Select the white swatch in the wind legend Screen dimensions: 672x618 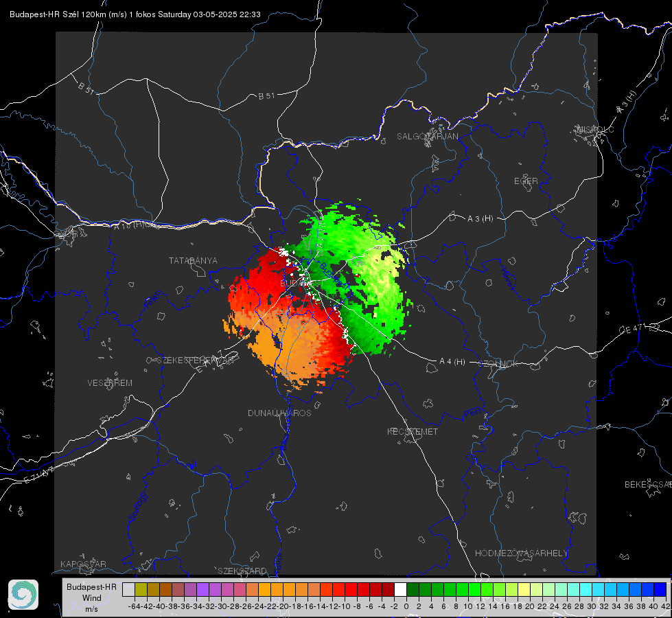pos(400,589)
